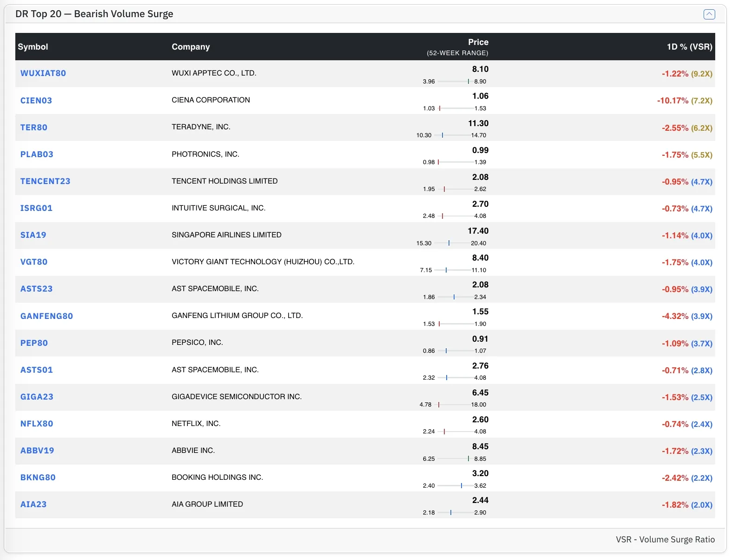Click the -2.42% (2.2X) change value

pos(687,478)
